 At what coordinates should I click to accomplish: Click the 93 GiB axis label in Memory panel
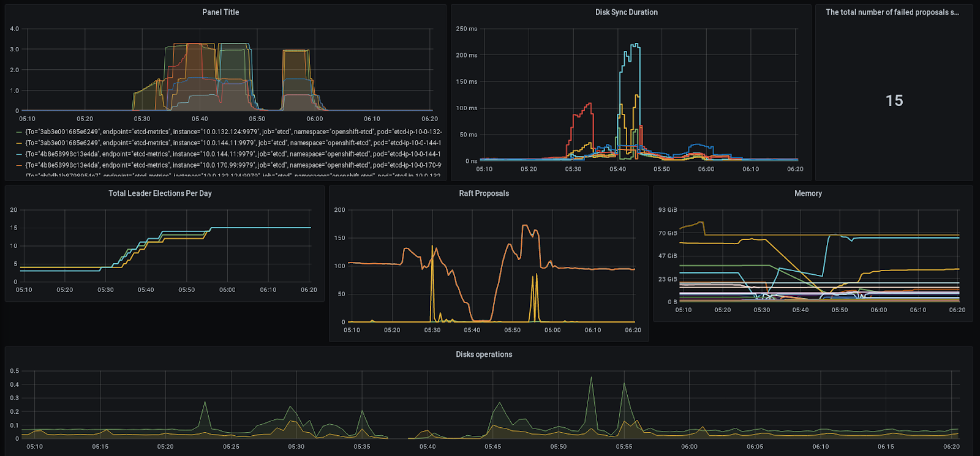[x=668, y=210]
